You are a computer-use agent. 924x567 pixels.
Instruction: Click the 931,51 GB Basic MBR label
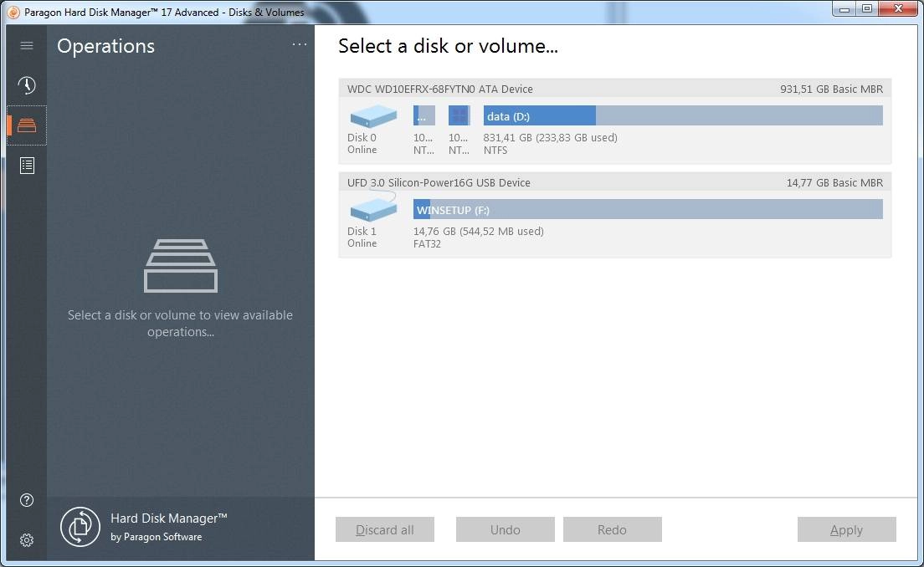tap(831, 89)
